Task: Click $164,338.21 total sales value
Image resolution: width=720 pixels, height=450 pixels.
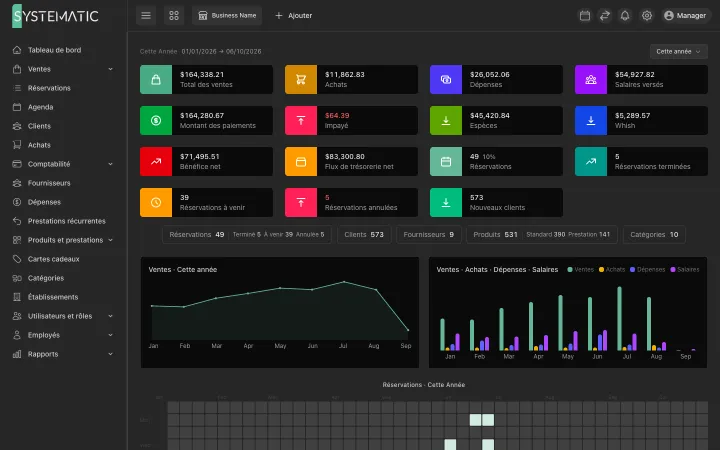Action: coord(202,74)
